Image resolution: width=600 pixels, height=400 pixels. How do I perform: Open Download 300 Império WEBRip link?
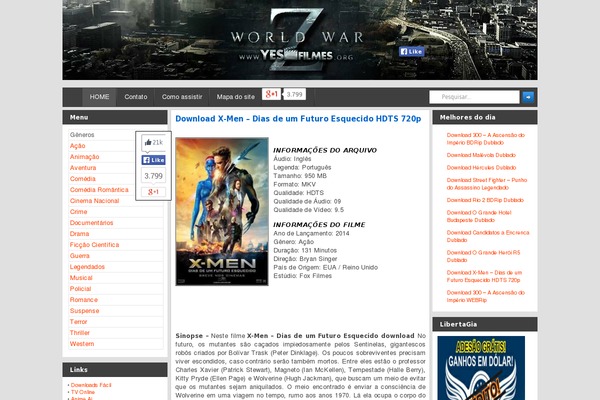coord(486,296)
